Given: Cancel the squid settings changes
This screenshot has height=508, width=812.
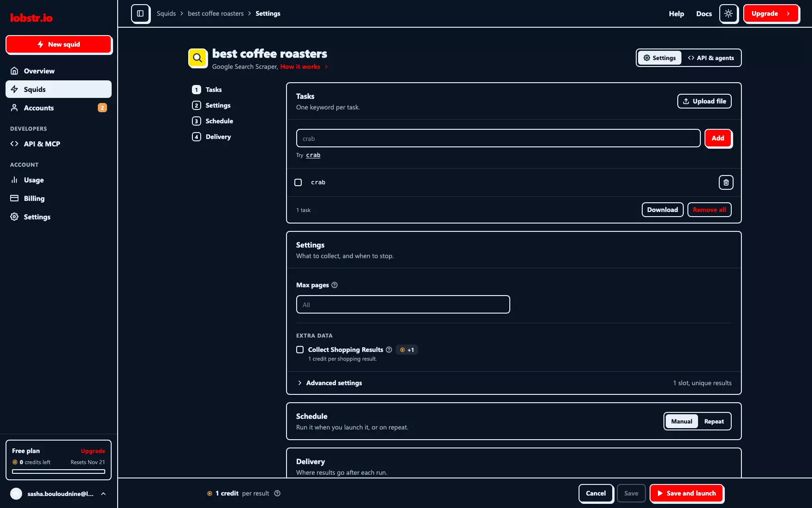Looking at the screenshot, I should (596, 493).
